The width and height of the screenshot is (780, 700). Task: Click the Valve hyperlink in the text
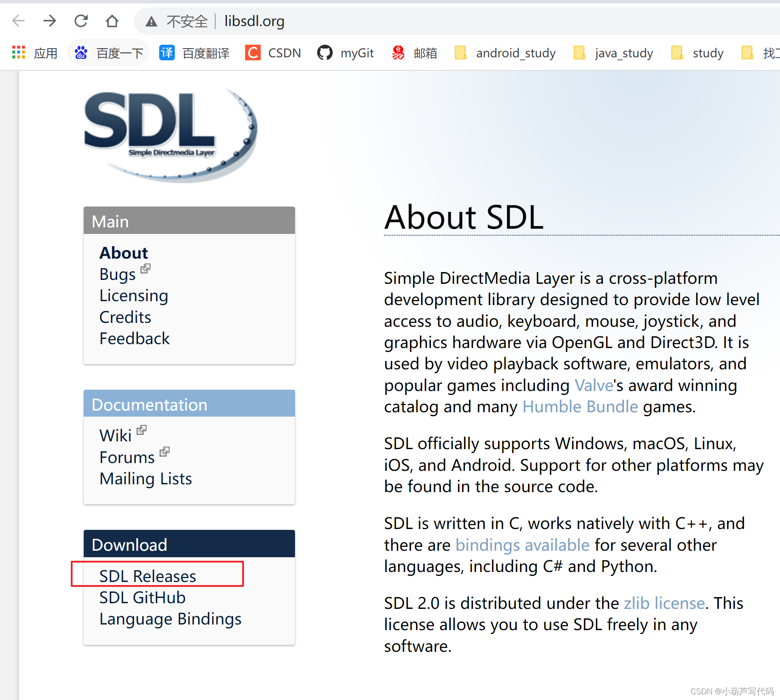click(x=593, y=385)
